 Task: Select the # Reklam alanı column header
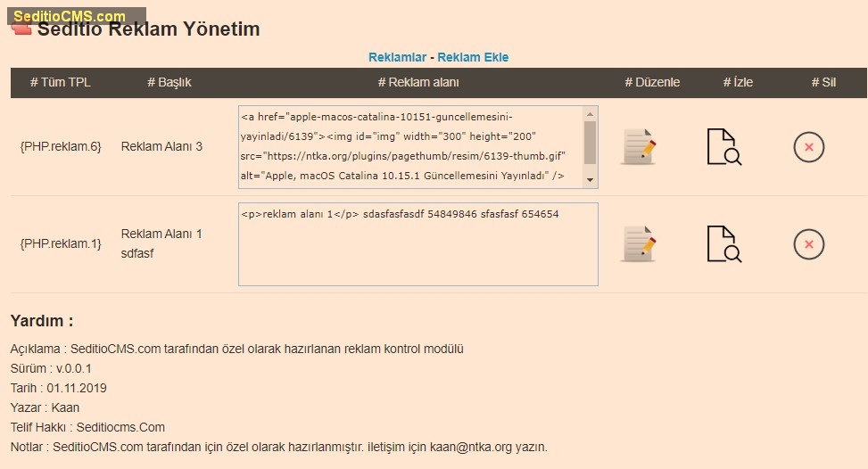417,82
